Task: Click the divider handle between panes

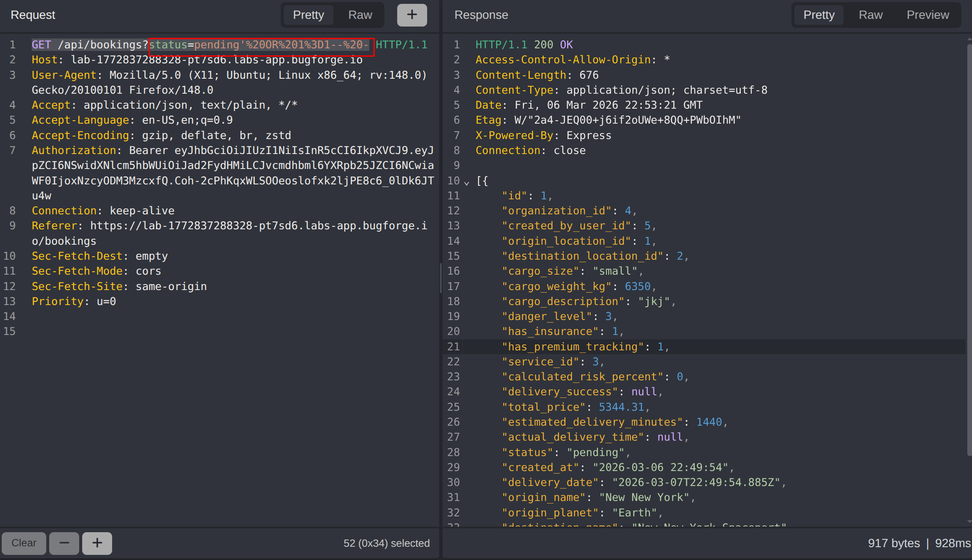Action: 441,278
